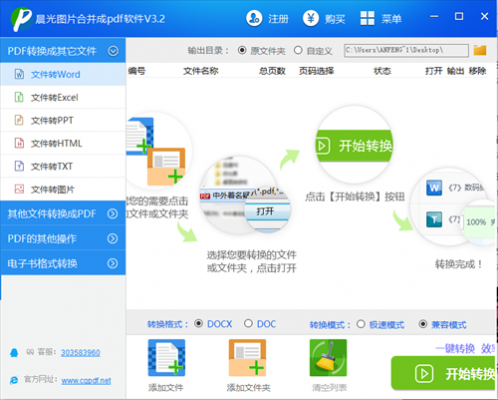
Task: Click the 页码选择 column header
Action: point(316,71)
